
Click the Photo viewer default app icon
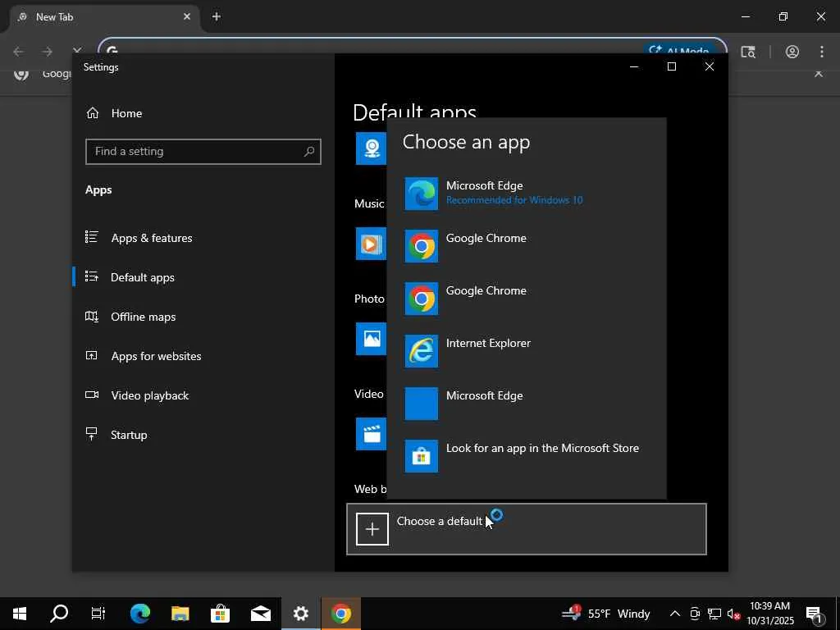coord(372,339)
